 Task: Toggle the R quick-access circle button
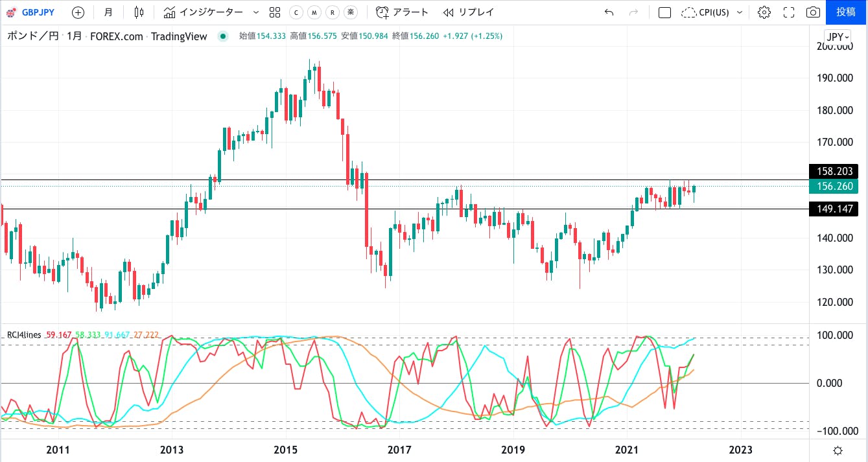[333, 12]
